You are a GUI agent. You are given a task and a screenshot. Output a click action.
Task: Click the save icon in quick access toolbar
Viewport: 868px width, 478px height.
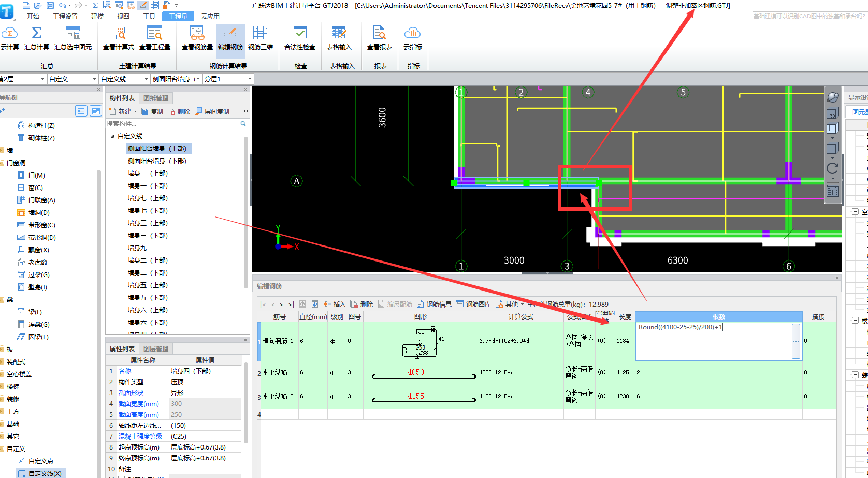pos(50,5)
